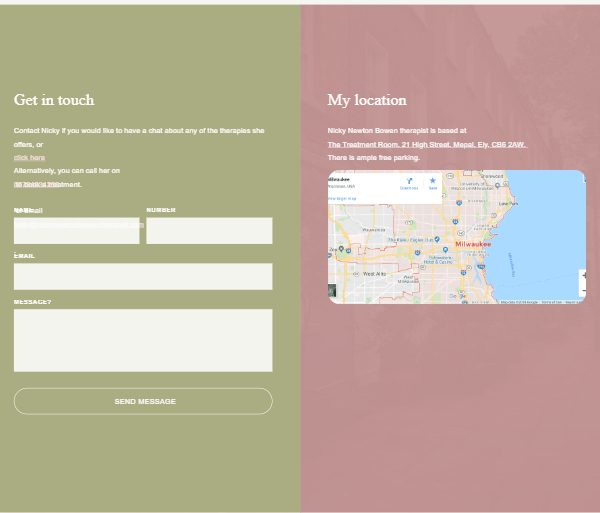Click the 'click here' link
Image resolution: width=600 pixels, height=513 pixels.
click(29, 158)
